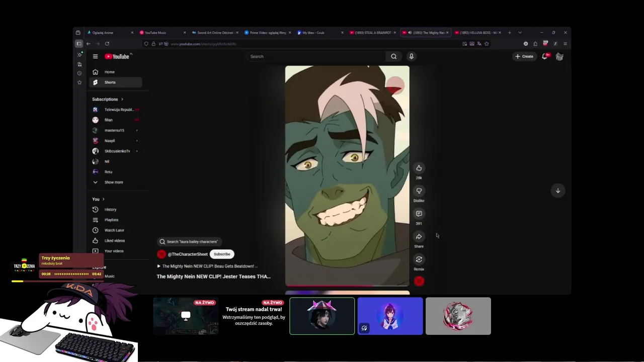Select Shorts in YouTube sidebar
Image resolution: width=644 pixels, height=362 pixels.
[x=116, y=82]
